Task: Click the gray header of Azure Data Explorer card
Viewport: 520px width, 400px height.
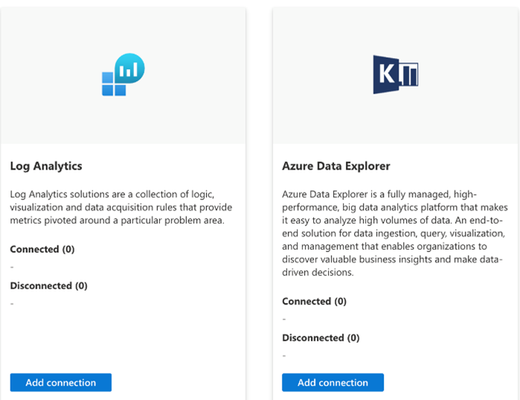Action: [396, 75]
